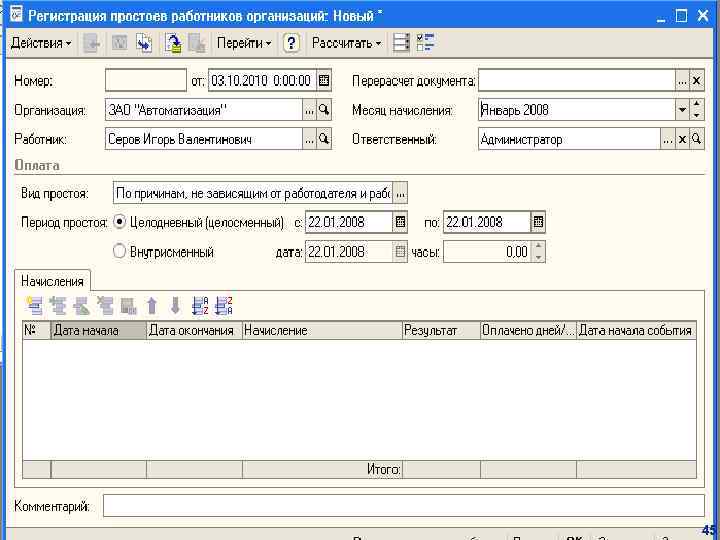This screenshot has width=720, height=540.
Task: Click ellipsis button of Ответственный field
Action: tap(667, 139)
